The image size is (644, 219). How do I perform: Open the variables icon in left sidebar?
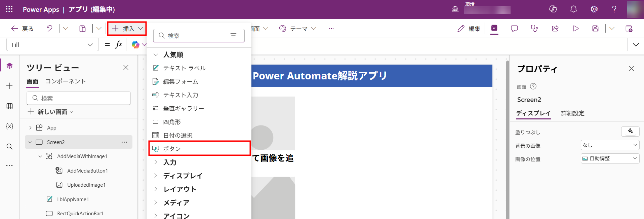coord(9,126)
